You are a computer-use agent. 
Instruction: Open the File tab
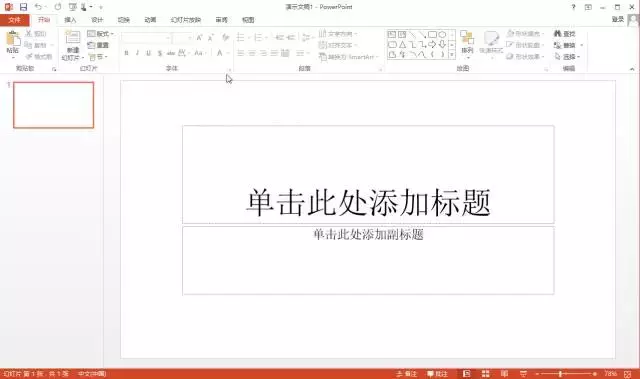(x=14, y=20)
